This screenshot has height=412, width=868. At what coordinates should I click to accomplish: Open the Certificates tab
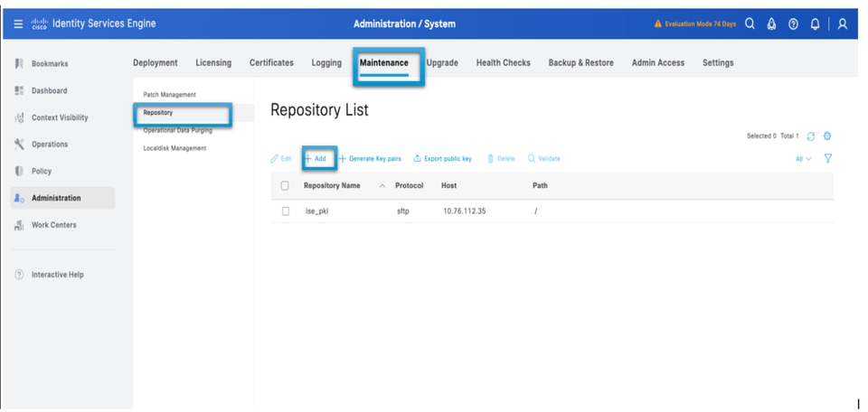pyautogui.click(x=271, y=63)
